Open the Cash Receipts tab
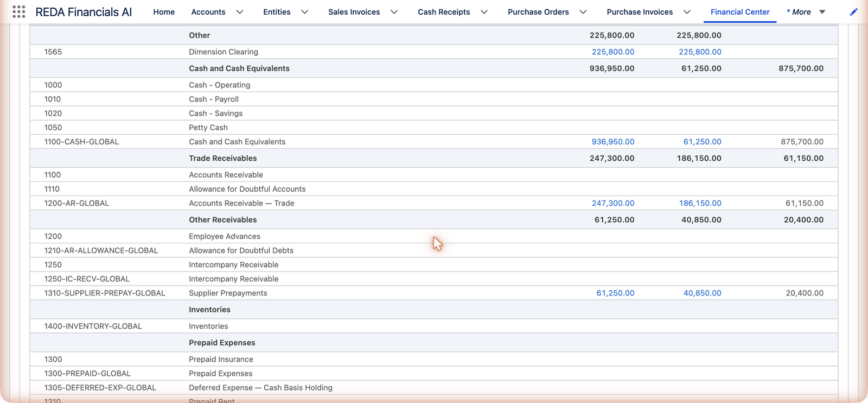Screen dimensions: 868x403 point(444,12)
